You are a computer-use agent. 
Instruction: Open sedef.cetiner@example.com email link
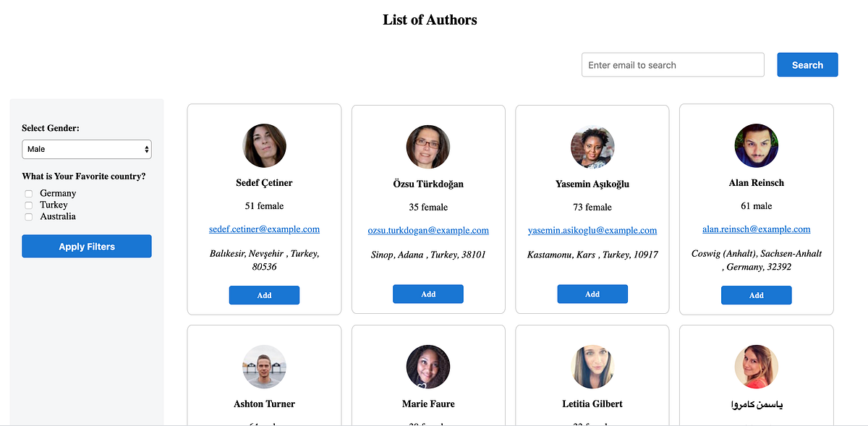pos(264,229)
